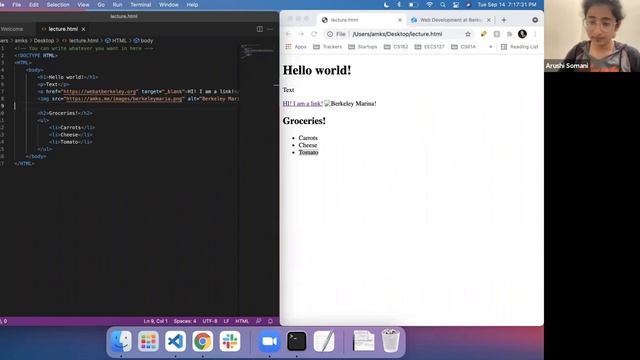Open the Terminal menu

[x=140, y=5]
